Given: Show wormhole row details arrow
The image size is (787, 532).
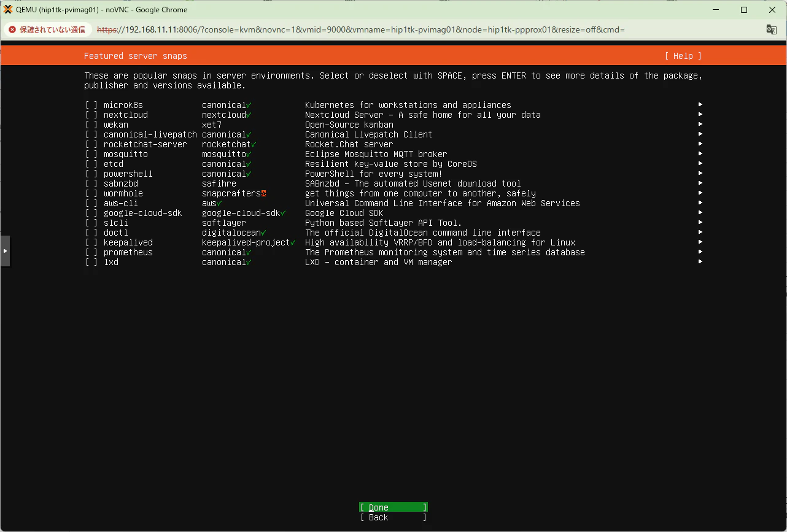Looking at the screenshot, I should tap(700, 193).
